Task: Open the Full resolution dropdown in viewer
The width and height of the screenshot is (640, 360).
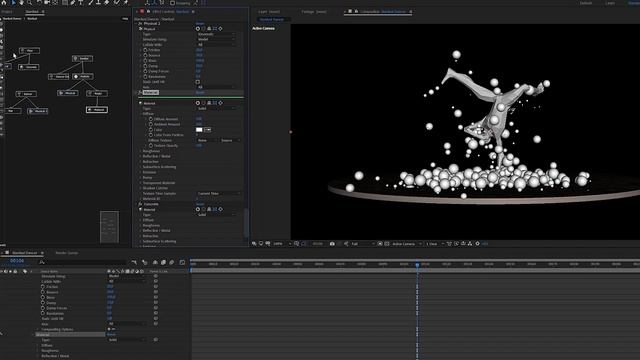Action: pos(362,244)
